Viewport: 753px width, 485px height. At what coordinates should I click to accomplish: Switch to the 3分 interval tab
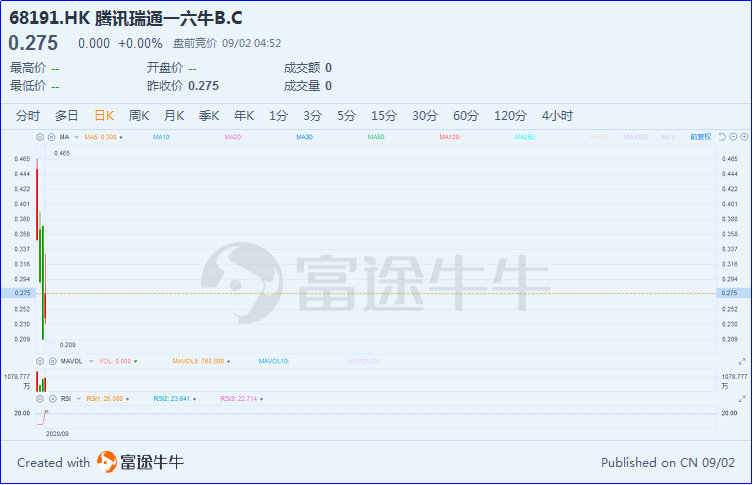(x=312, y=116)
